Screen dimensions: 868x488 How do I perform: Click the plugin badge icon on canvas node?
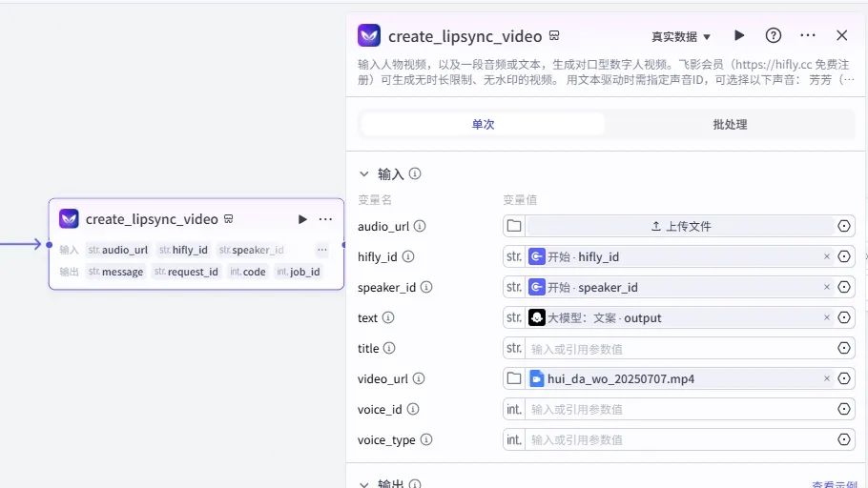click(229, 219)
